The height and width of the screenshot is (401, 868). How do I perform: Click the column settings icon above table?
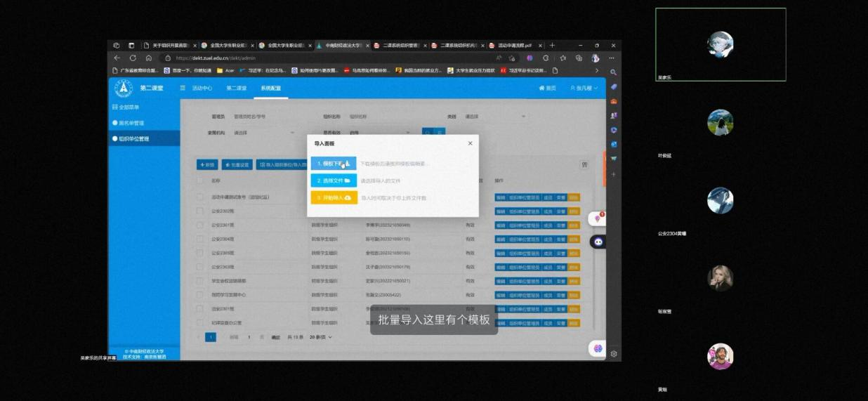(584, 164)
